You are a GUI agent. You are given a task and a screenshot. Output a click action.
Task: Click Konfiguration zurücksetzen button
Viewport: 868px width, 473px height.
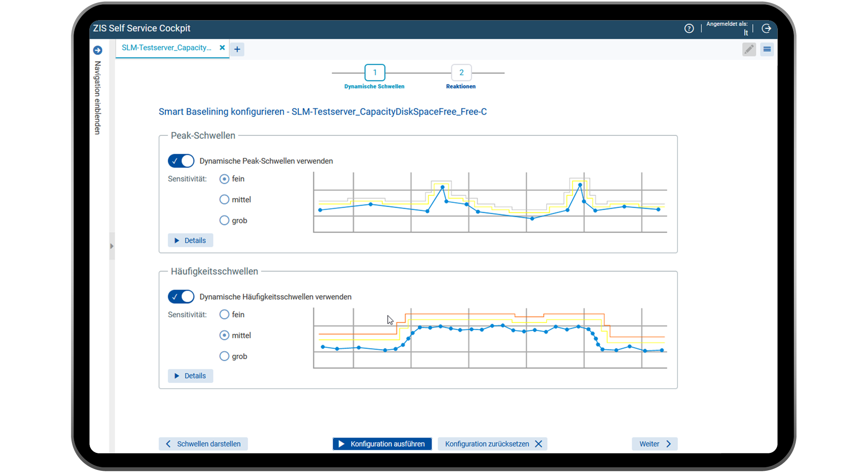point(493,444)
